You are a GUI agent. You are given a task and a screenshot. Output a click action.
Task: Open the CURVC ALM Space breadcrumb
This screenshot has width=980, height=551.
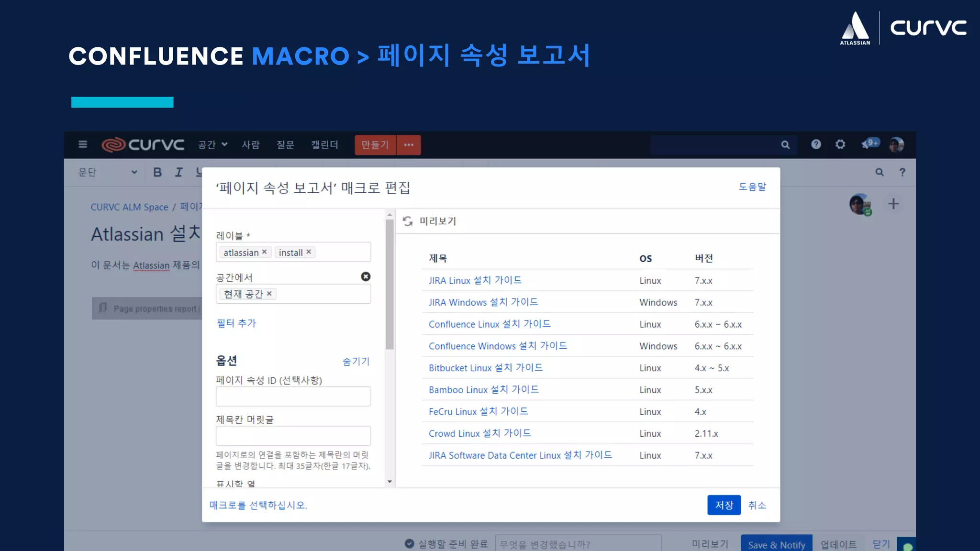pyautogui.click(x=130, y=207)
